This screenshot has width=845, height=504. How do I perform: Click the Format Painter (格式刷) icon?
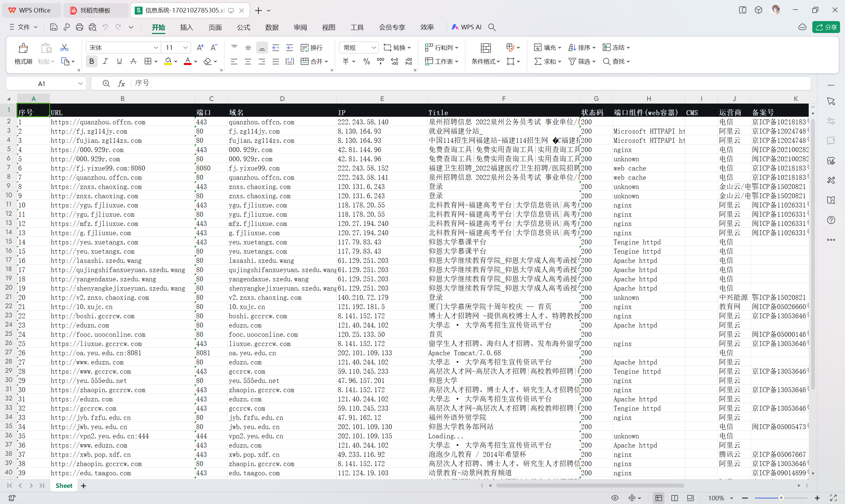(x=23, y=48)
